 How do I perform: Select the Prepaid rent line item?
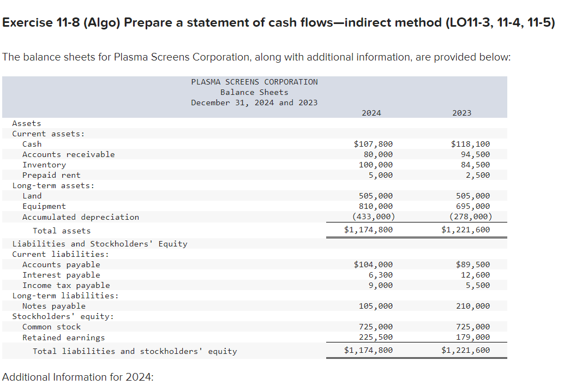click(x=51, y=175)
